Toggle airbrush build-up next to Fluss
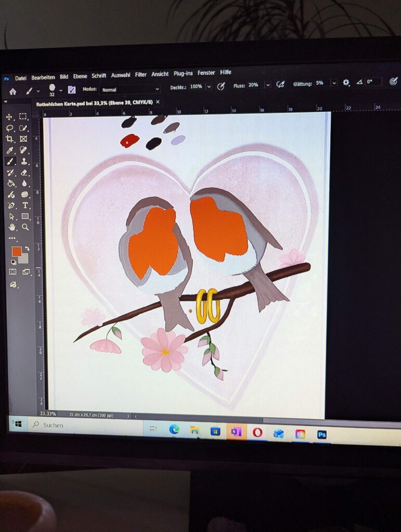 (x=280, y=85)
